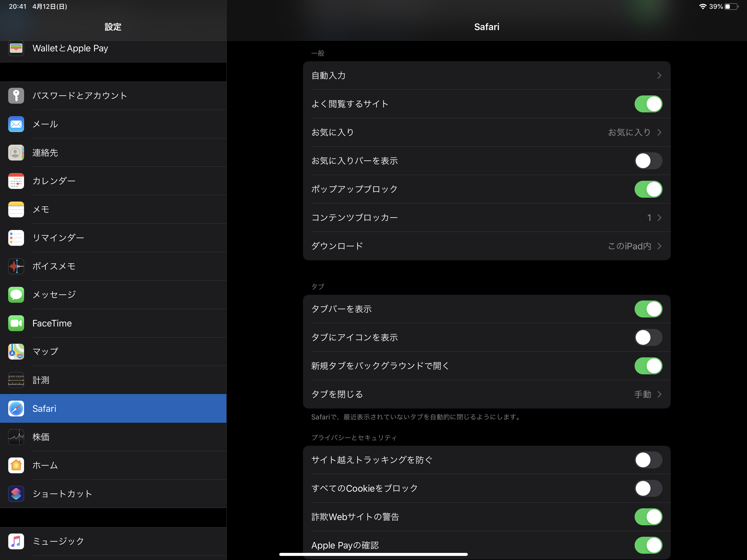Tap the Stocks (株価) icon

[16, 437]
